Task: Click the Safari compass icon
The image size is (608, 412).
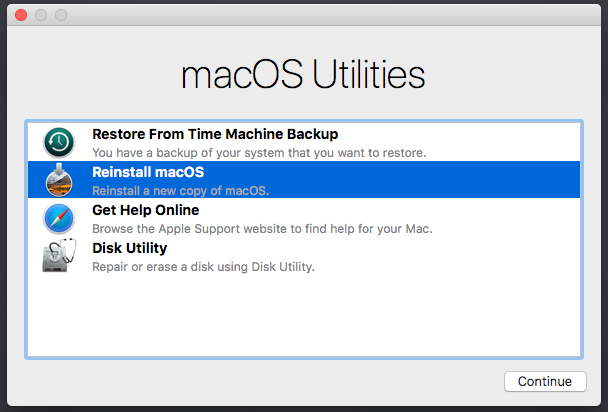Action: [58, 218]
